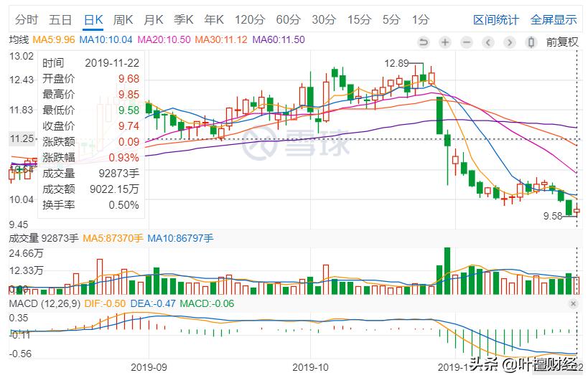
Task: Zoom in chart with plus icon
Action: pos(445,42)
